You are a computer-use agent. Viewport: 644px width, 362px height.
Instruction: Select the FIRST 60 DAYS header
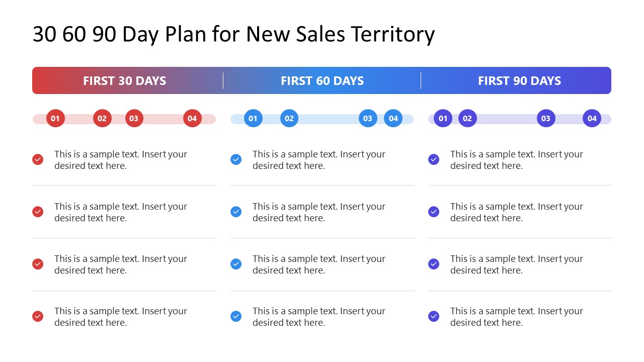coord(322,81)
